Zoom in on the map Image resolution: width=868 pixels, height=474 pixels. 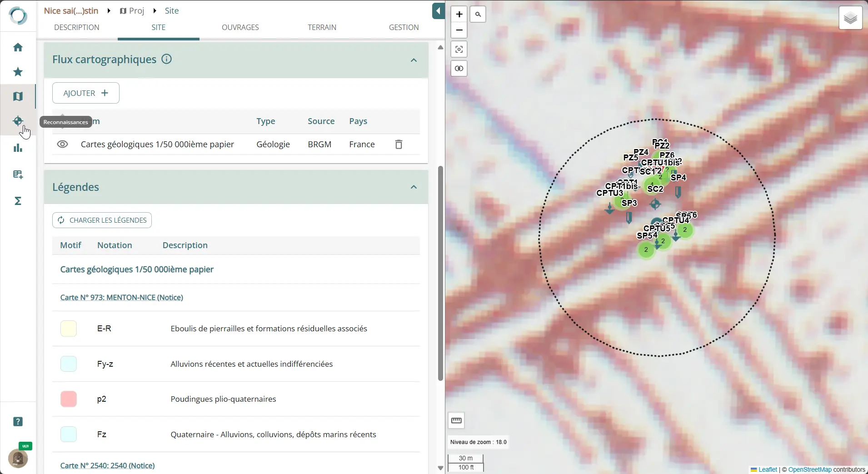tap(459, 15)
